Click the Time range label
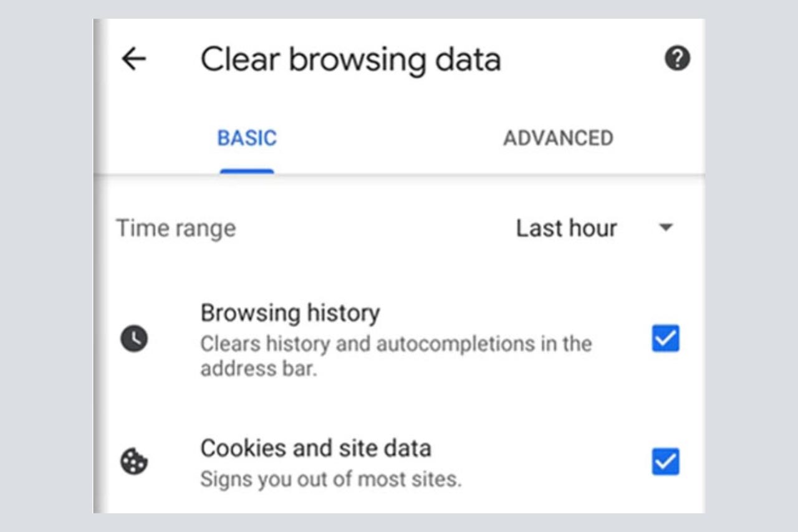Screen dimensions: 798x532 [x=176, y=228]
